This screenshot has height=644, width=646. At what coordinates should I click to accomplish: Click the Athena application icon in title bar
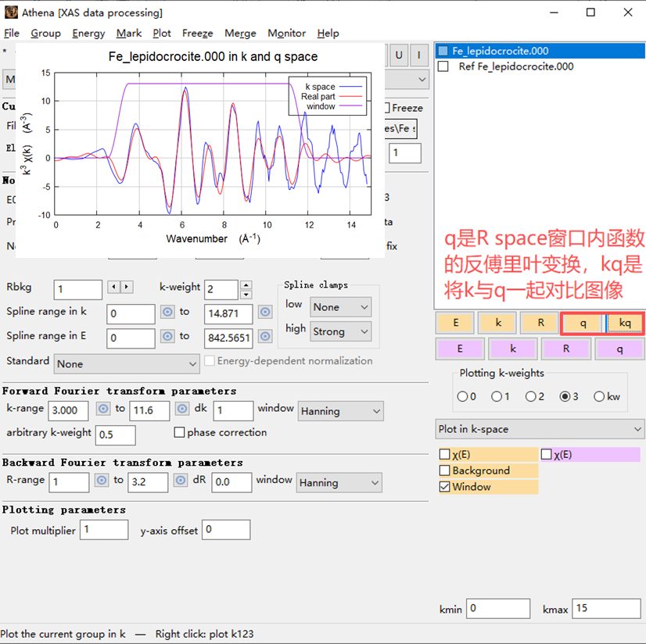pyautogui.click(x=11, y=13)
